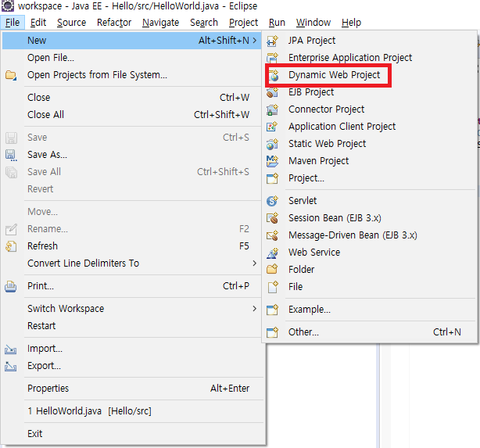Open the Edit menu
The height and width of the screenshot is (448, 480).
[x=38, y=23]
